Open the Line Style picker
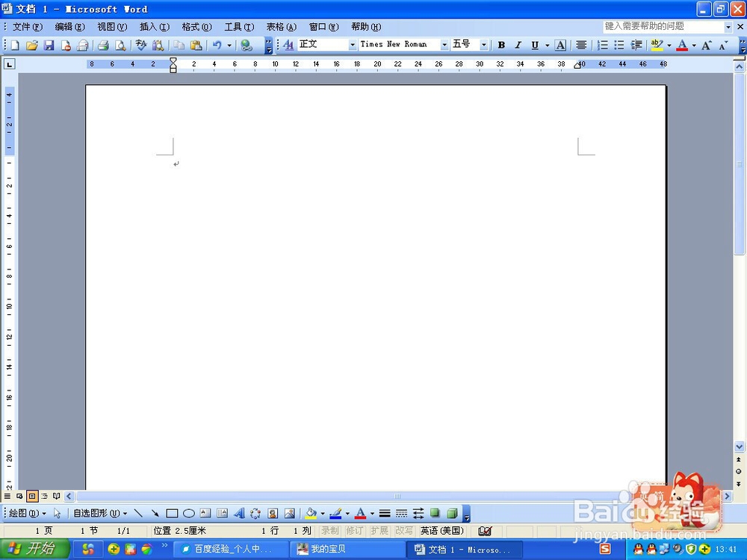Viewport: 747px width, 560px height. 385,513
